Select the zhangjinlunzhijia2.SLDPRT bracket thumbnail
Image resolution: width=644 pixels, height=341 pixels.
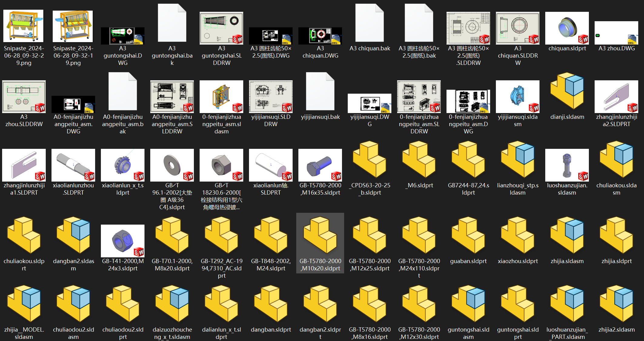(616, 96)
